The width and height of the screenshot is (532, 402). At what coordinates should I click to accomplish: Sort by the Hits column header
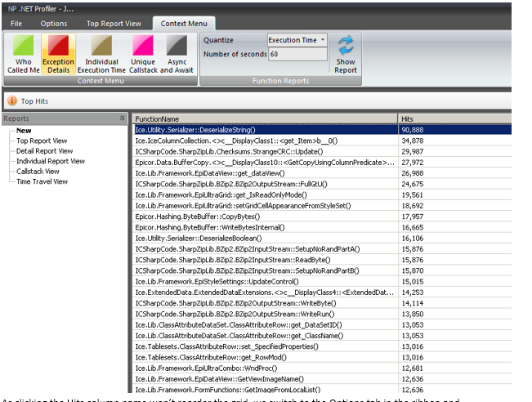(x=454, y=119)
